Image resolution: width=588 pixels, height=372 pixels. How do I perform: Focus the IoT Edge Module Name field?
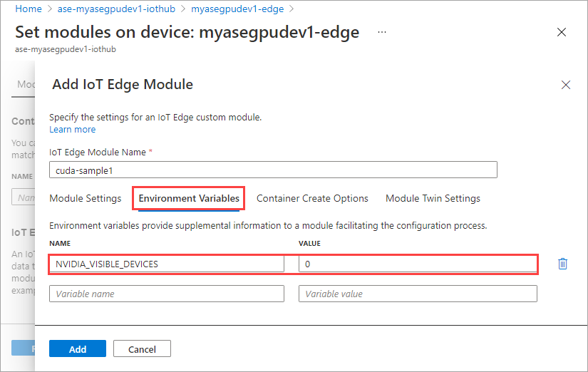[x=273, y=170]
